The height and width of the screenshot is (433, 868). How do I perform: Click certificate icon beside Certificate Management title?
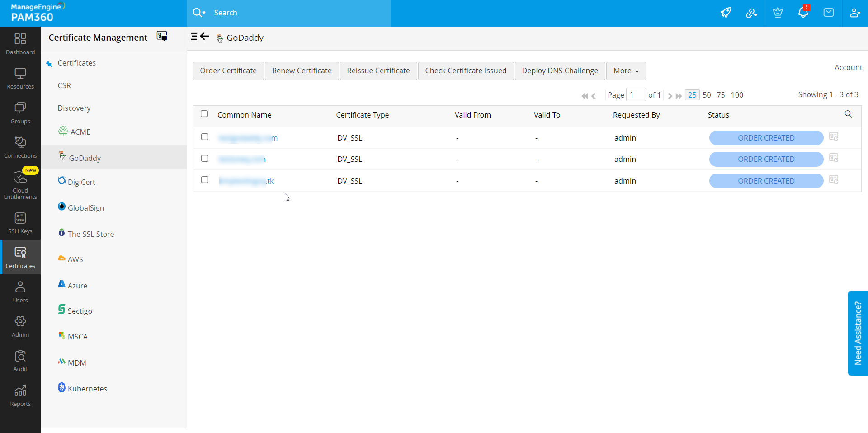(x=162, y=36)
